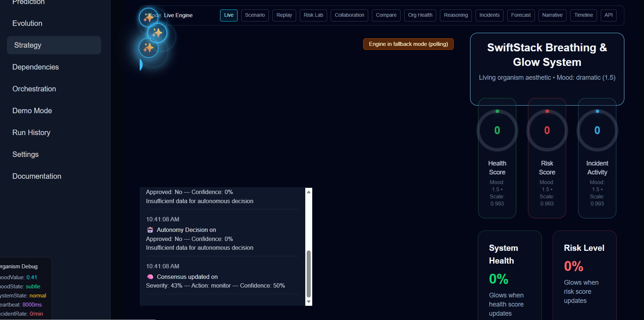Click the SwiftStack Breathing & Glow System heading
Viewport: 644px width, 320px height.
pos(547,55)
